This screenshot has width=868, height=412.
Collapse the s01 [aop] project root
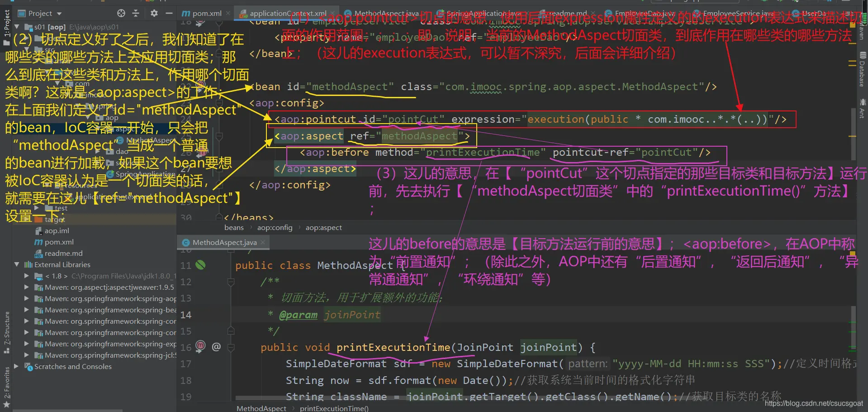(x=17, y=27)
